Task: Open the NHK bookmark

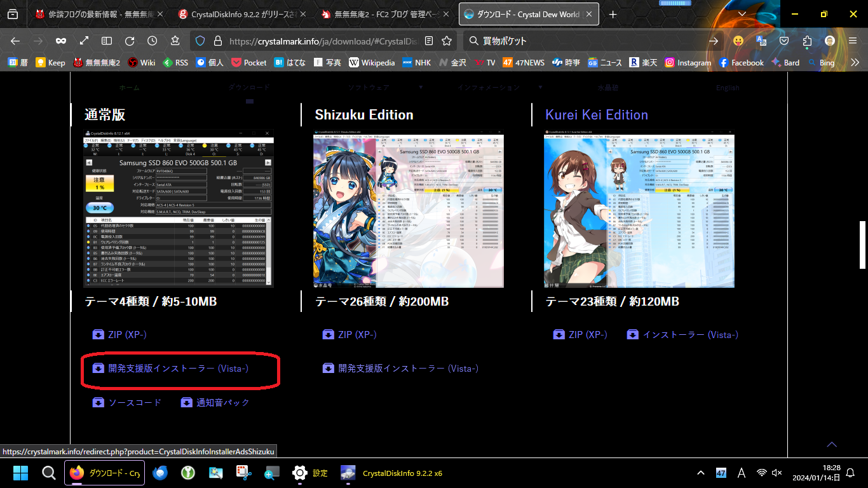Action: [416, 62]
